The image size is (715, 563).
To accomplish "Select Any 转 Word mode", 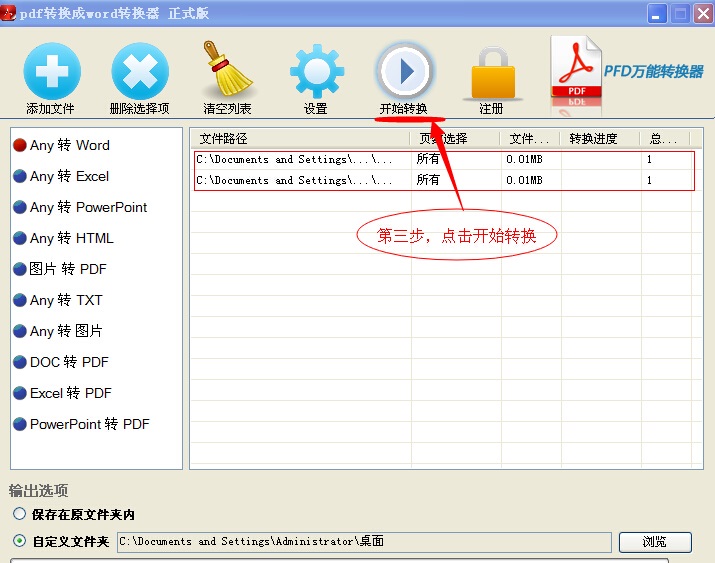I will (x=62, y=145).
